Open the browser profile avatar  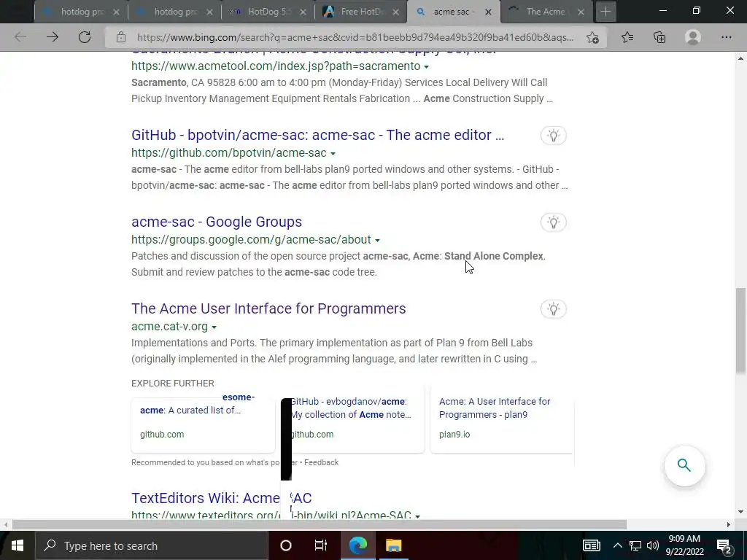pyautogui.click(x=693, y=37)
